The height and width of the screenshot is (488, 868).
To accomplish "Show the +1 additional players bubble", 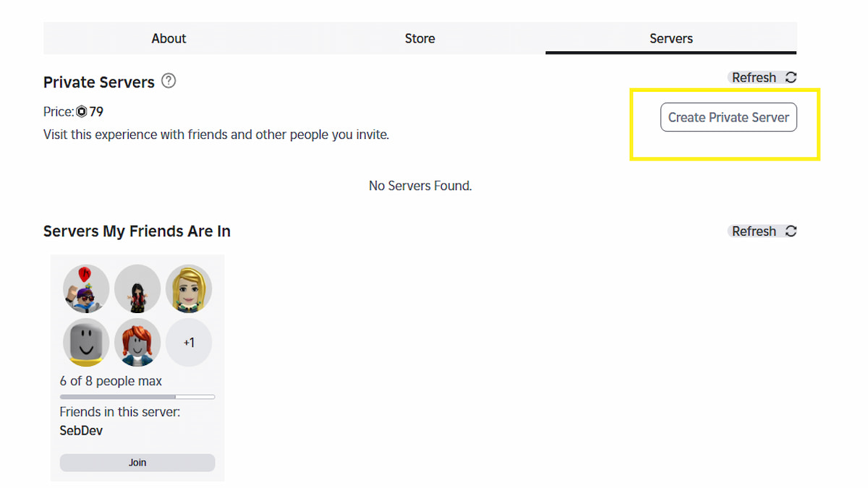I will coord(189,342).
